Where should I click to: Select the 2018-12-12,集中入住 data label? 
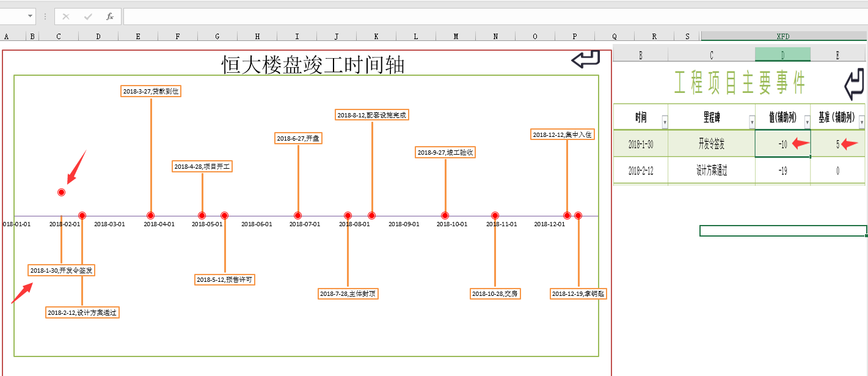click(x=562, y=135)
